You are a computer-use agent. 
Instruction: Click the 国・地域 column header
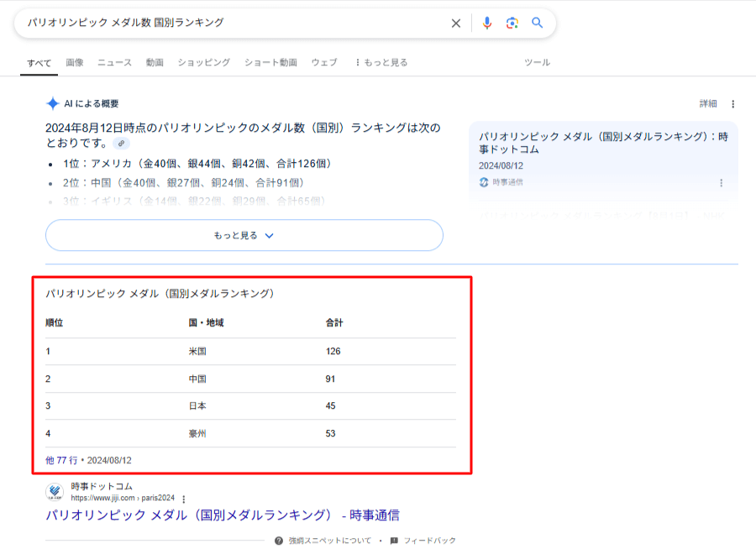pyautogui.click(x=206, y=323)
